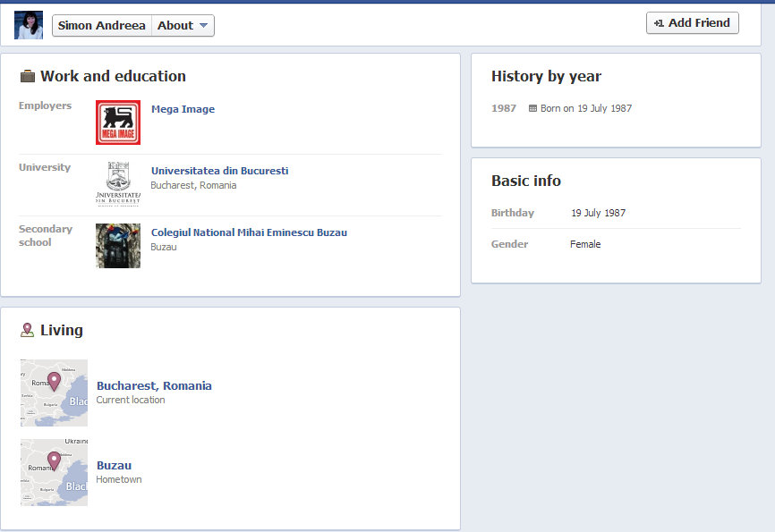Follow the Universitatea din Bucuresti link
This screenshot has height=532, width=775.
[219, 171]
